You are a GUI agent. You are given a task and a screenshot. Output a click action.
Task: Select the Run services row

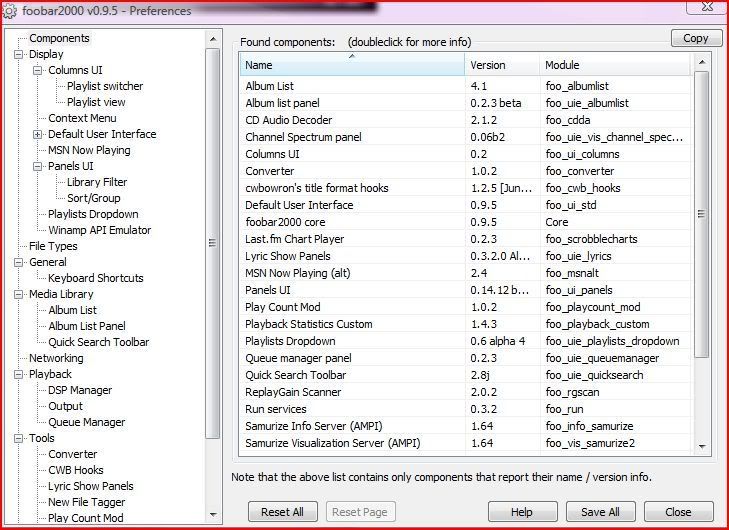tap(465, 409)
